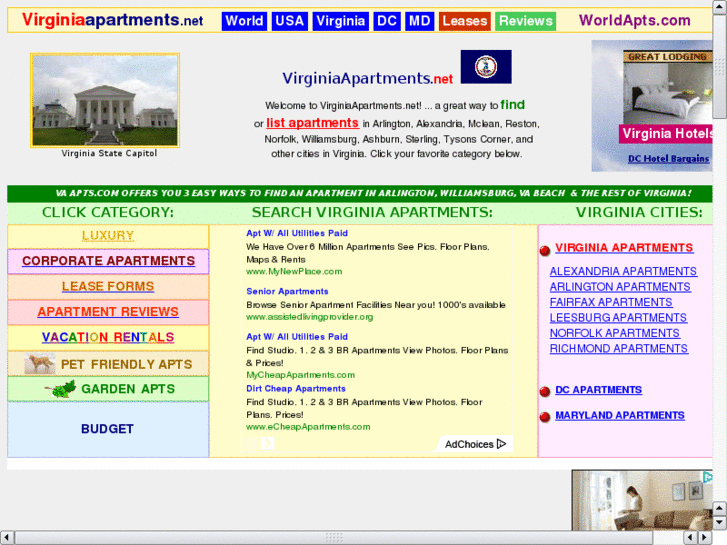This screenshot has height=545, width=727.
Task: Click the next arrow in the ad navigation
Action: (x=267, y=443)
